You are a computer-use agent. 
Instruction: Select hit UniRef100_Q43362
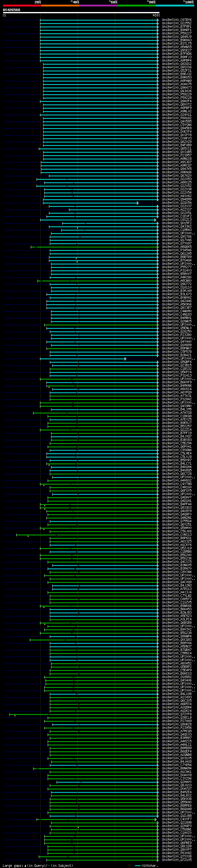tap(176, 226)
